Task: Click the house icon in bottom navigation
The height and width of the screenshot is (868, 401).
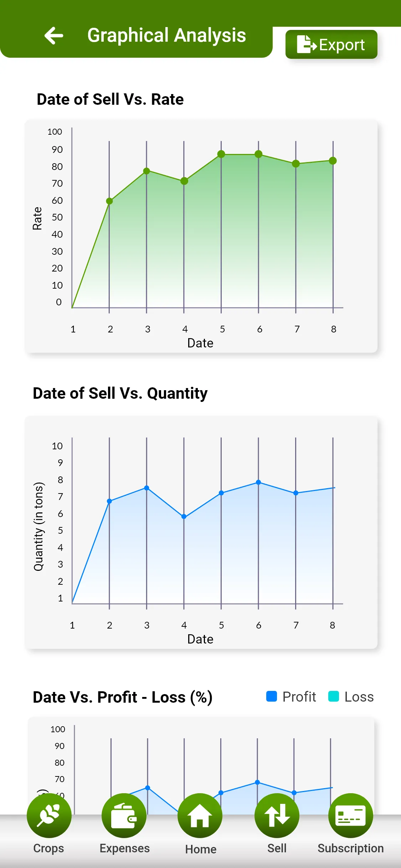Action: pos(200,816)
